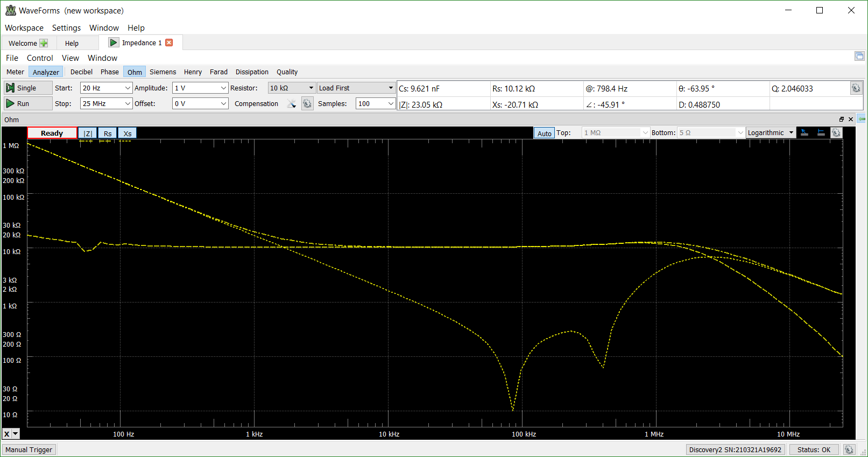Image resolution: width=868 pixels, height=457 pixels.
Task: Open X axis options dropdown arrow
Action: [16, 433]
